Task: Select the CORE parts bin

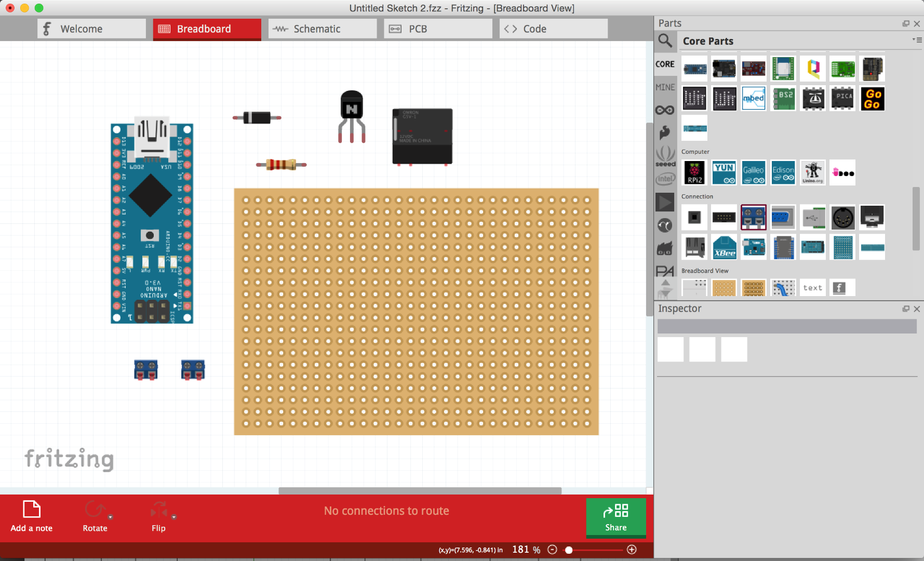Action: pos(665,63)
